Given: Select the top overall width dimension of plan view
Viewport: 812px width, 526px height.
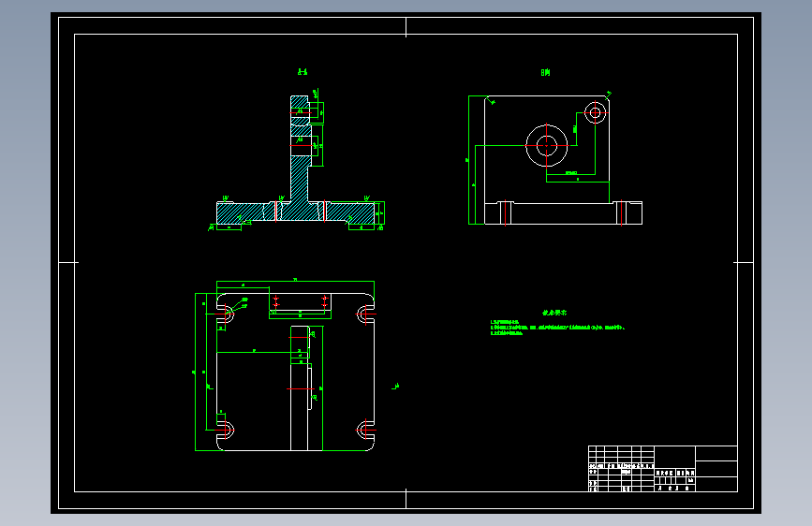Looking at the screenshot, I should [x=295, y=282].
